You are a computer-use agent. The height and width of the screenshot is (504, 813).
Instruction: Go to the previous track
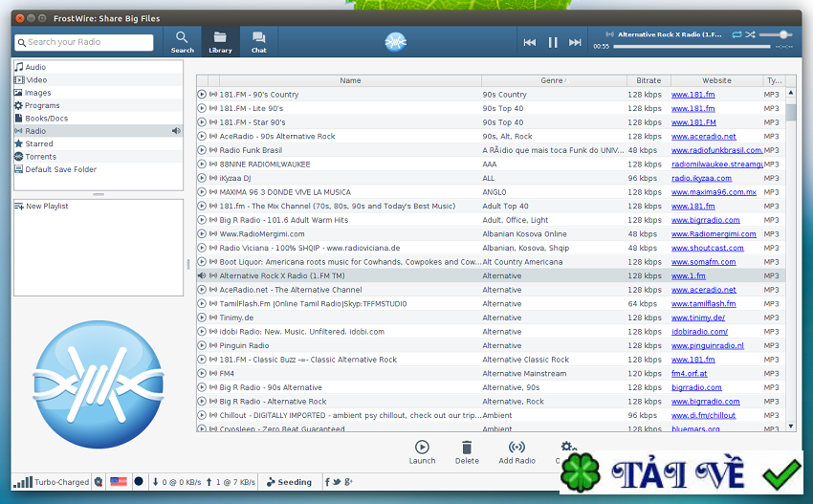tap(530, 42)
